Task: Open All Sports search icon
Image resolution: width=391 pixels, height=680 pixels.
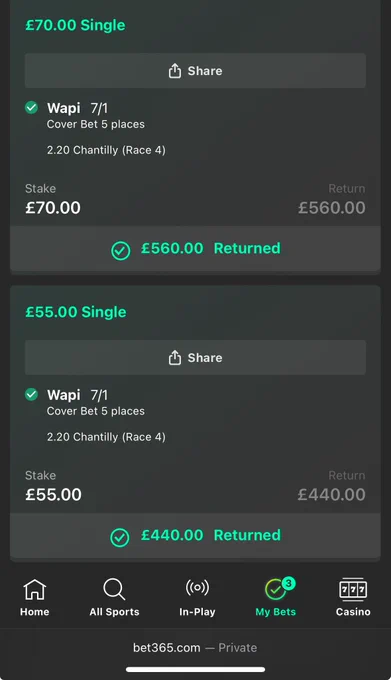Action: (114, 589)
